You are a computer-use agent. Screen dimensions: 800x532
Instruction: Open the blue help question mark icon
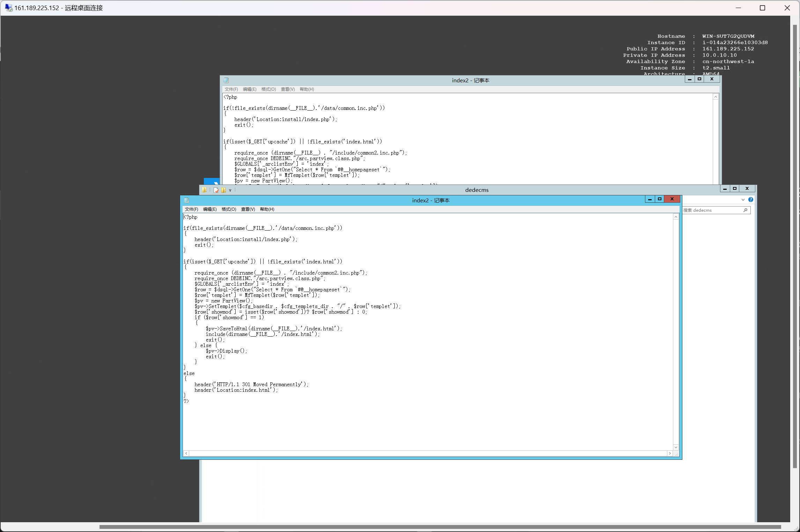pos(750,200)
